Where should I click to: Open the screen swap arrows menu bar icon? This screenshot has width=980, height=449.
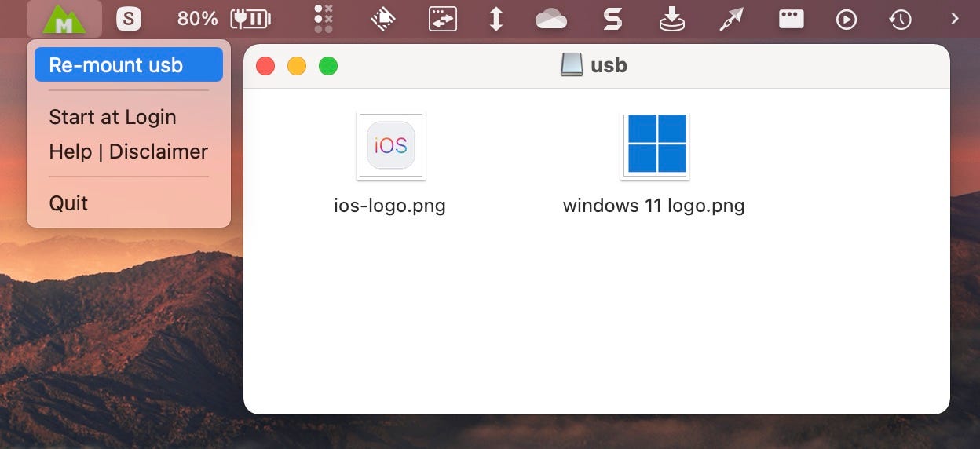442,19
